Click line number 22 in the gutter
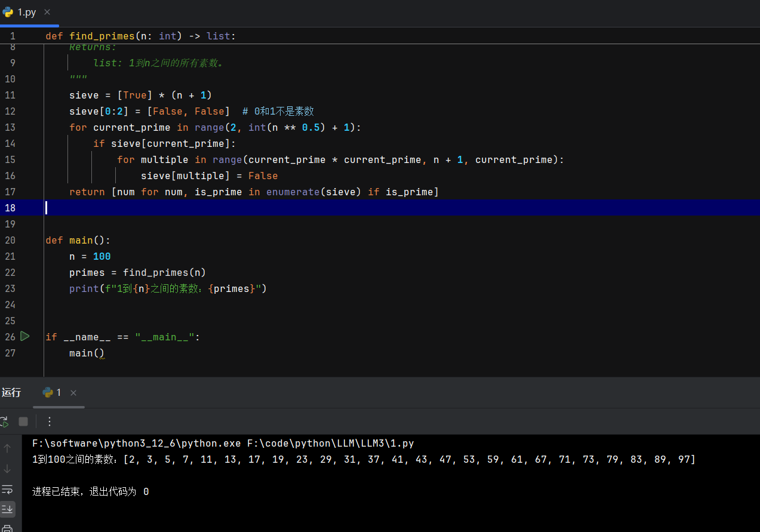760x532 pixels. [10, 272]
